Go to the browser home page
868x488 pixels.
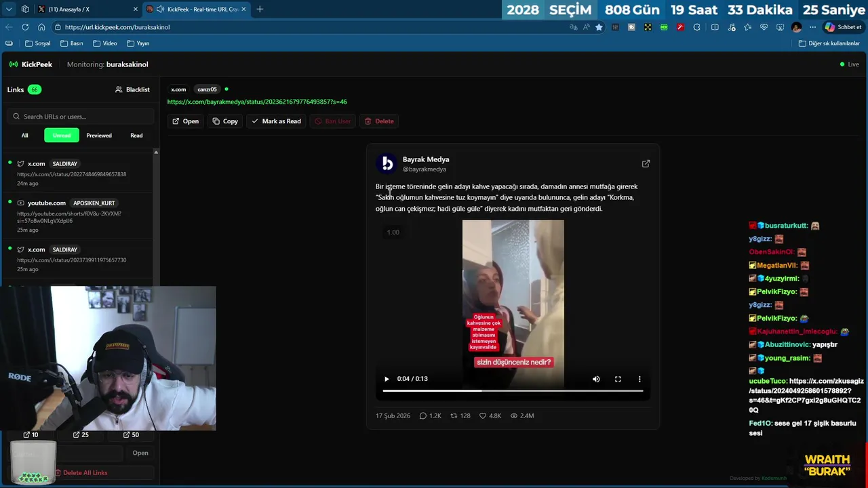[x=41, y=27]
